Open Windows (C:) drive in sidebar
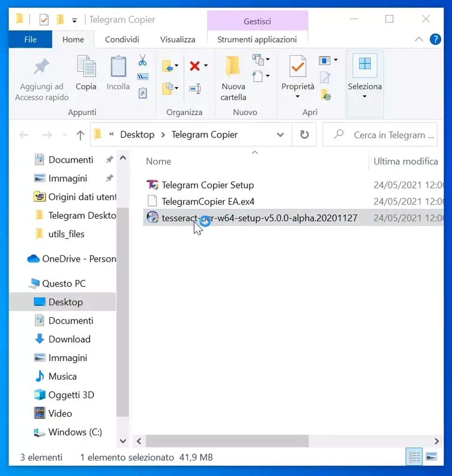Viewport: 452px width, 476px height. (68, 432)
